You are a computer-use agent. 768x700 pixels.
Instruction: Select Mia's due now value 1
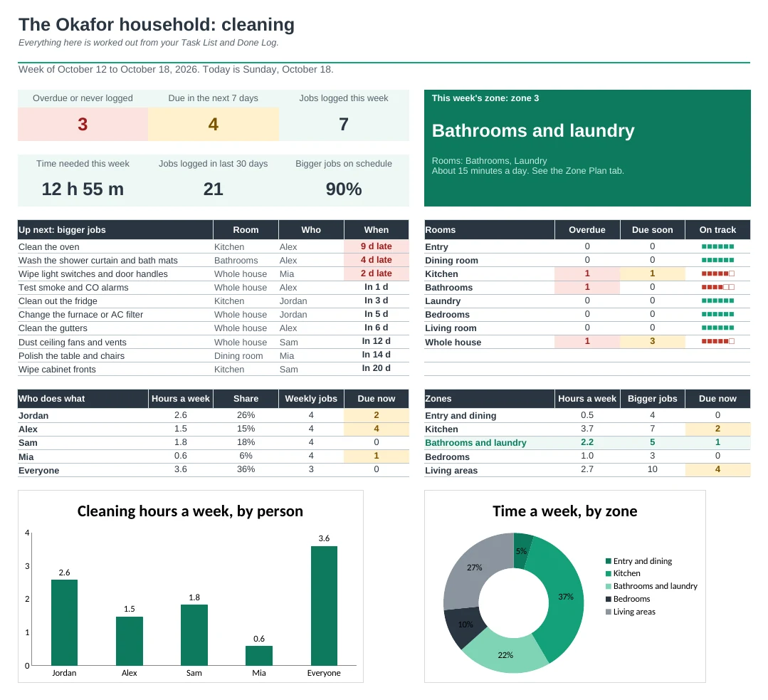(x=376, y=456)
